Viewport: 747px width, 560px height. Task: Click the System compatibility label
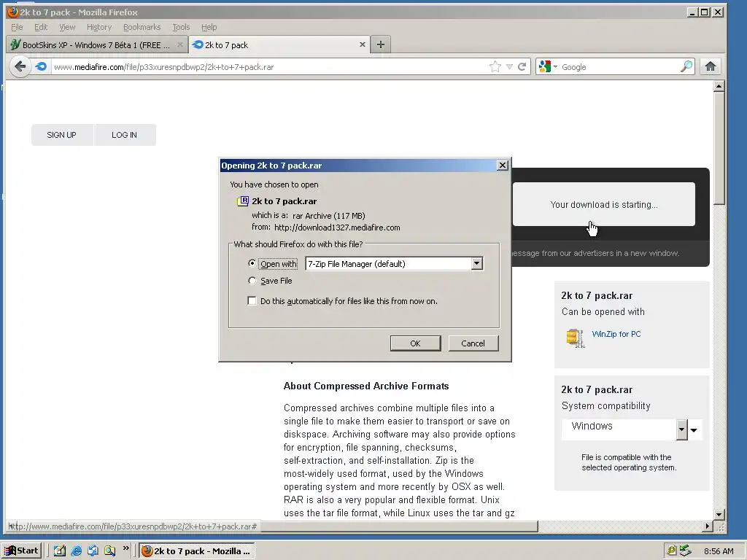pyautogui.click(x=605, y=405)
